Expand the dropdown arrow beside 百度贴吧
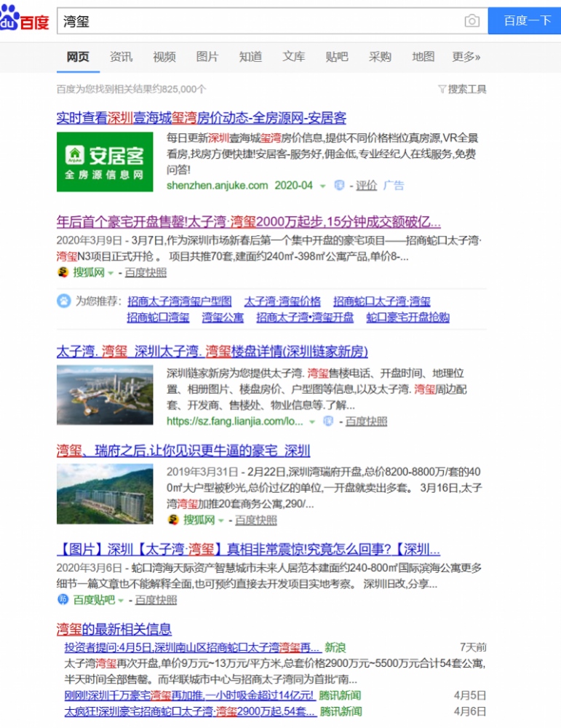561x728 pixels. [x=121, y=601]
